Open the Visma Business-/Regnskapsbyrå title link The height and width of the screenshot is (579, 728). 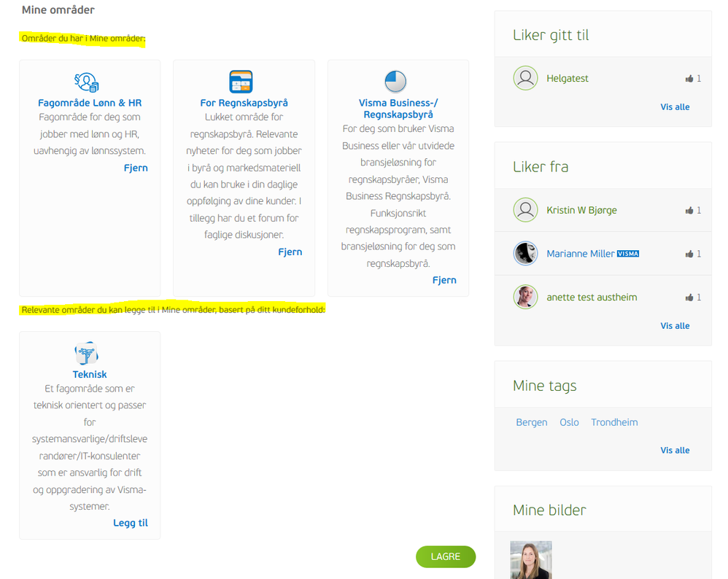pyautogui.click(x=398, y=109)
